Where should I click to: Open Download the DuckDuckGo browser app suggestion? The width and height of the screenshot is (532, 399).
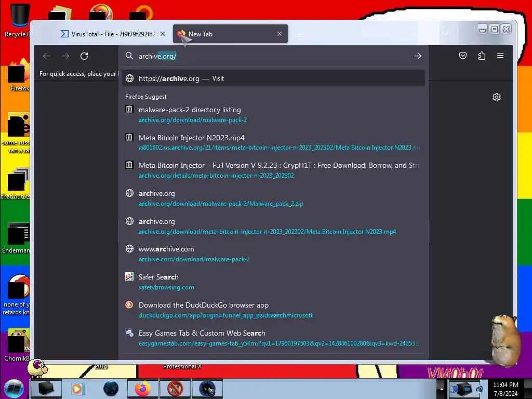[x=273, y=310]
